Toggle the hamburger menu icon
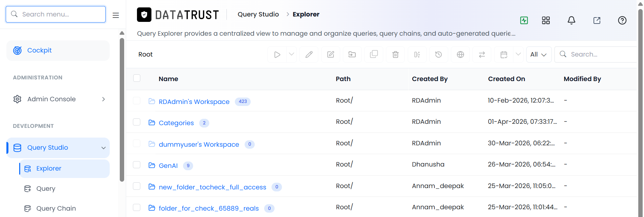This screenshot has width=644, height=217. pyautogui.click(x=116, y=15)
